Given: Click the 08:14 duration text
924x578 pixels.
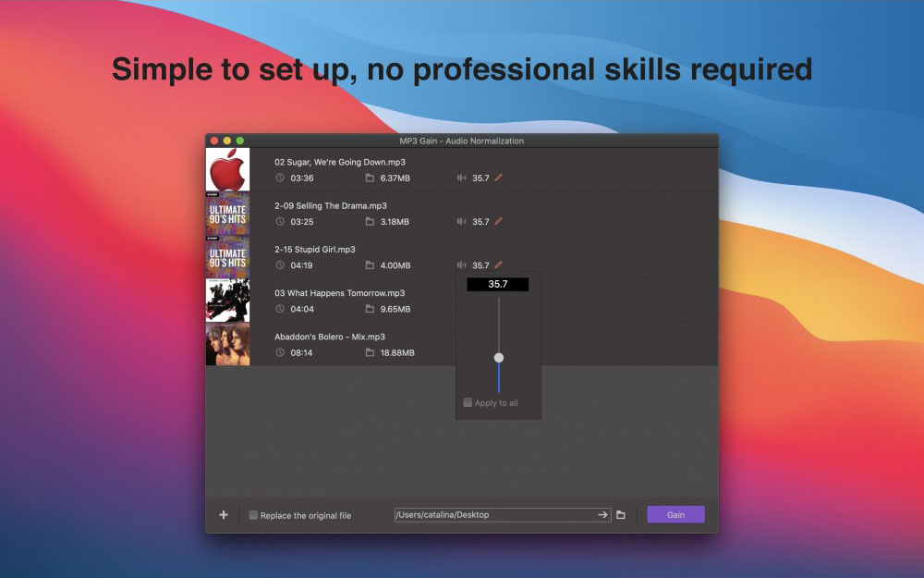Looking at the screenshot, I should (302, 352).
